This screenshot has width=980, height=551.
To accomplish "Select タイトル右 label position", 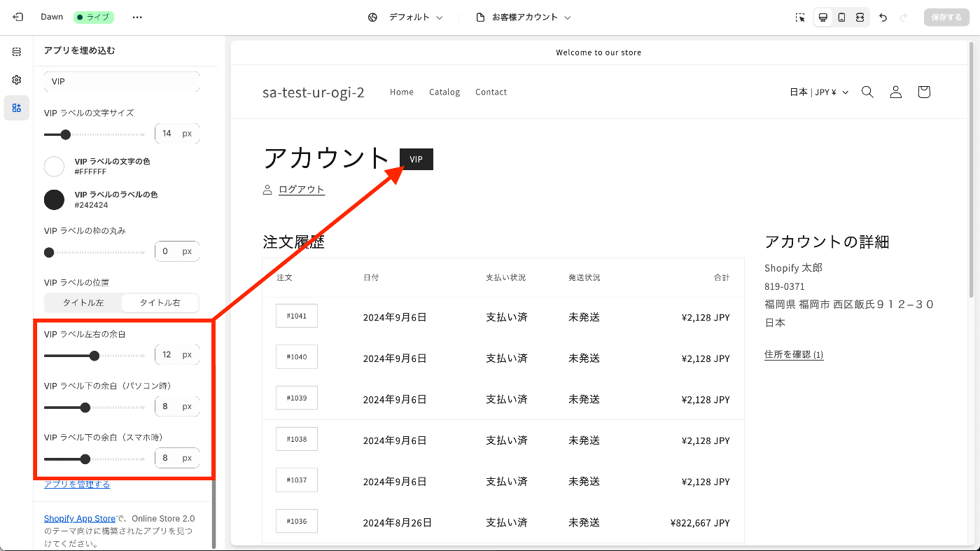I will point(160,302).
